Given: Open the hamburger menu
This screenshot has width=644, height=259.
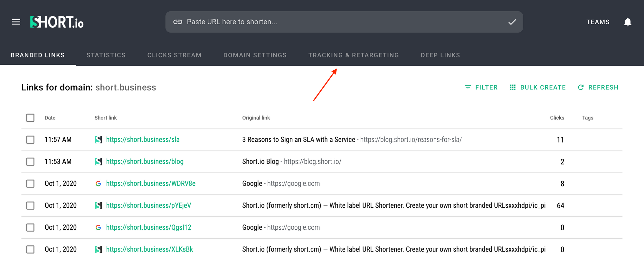Looking at the screenshot, I should pyautogui.click(x=16, y=22).
